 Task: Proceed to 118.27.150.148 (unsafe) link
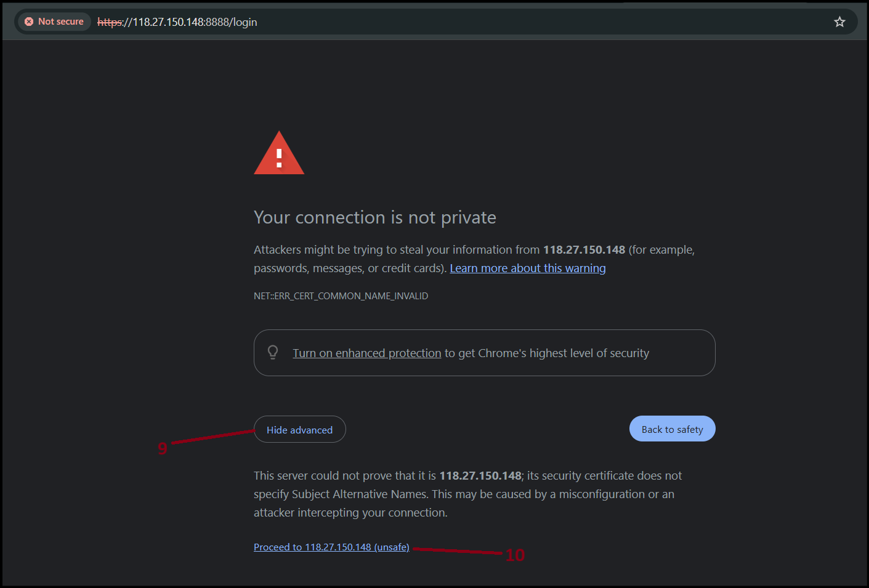pyautogui.click(x=331, y=547)
